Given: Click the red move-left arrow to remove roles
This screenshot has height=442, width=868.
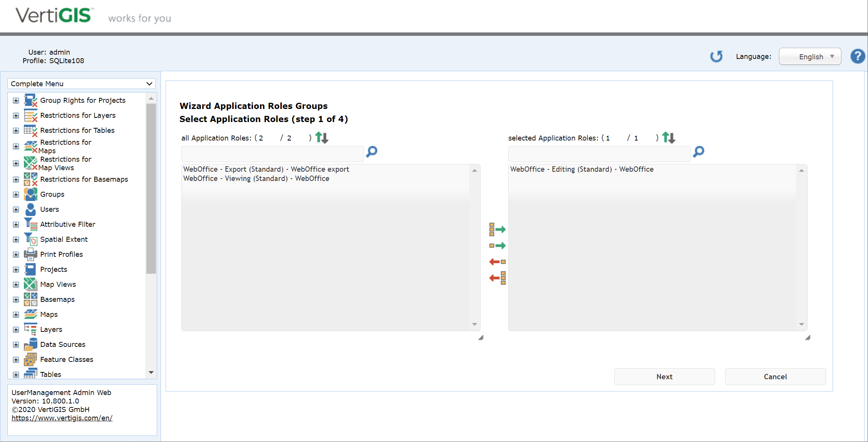Looking at the screenshot, I should [497, 261].
